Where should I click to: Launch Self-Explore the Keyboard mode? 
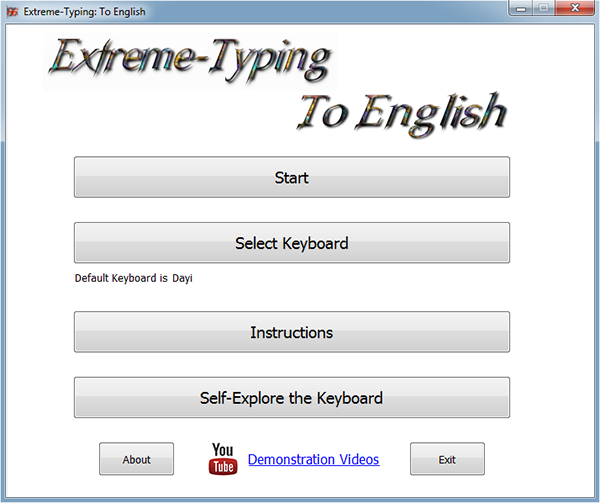292,397
